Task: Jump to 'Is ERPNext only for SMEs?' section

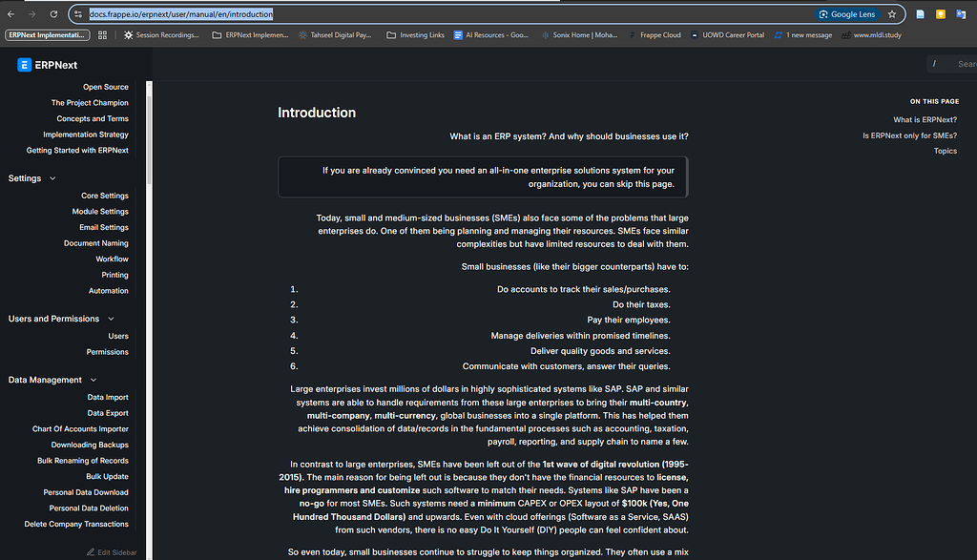Action: (x=909, y=135)
